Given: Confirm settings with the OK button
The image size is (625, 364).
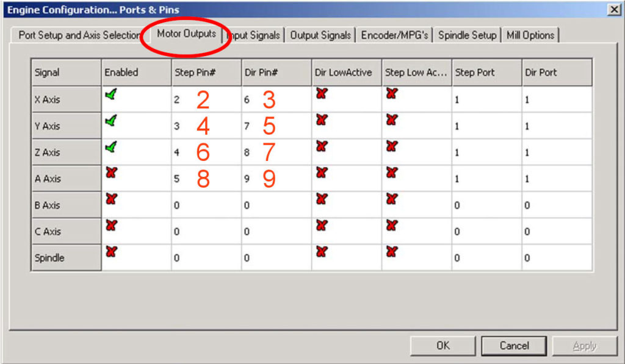Looking at the screenshot, I should (x=443, y=345).
